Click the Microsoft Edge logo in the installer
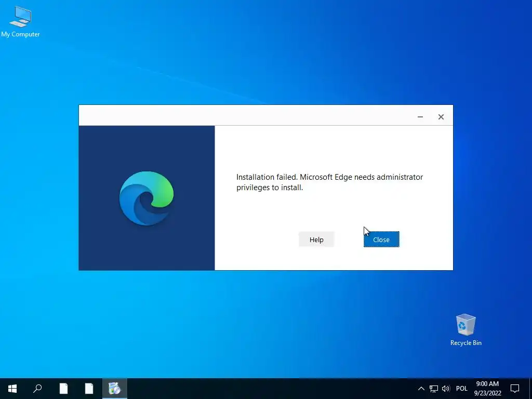 (x=147, y=198)
